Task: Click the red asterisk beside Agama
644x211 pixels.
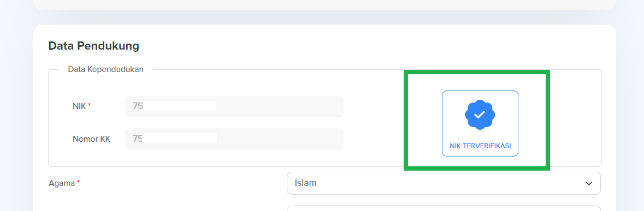Action: click(x=78, y=182)
